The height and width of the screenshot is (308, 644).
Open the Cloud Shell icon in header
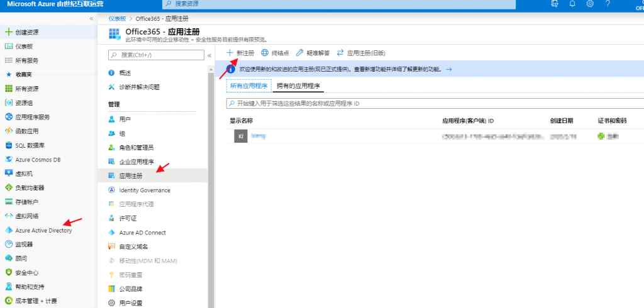555,4
